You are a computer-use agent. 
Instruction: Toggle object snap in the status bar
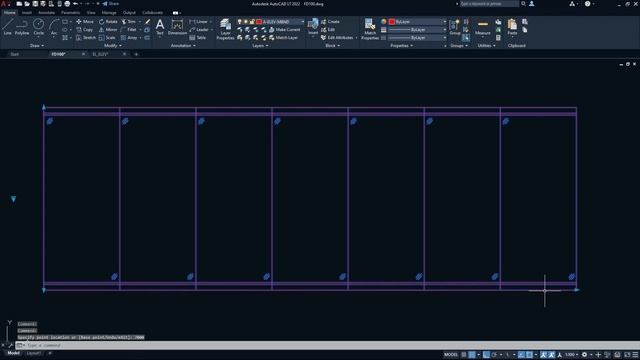pos(529,355)
